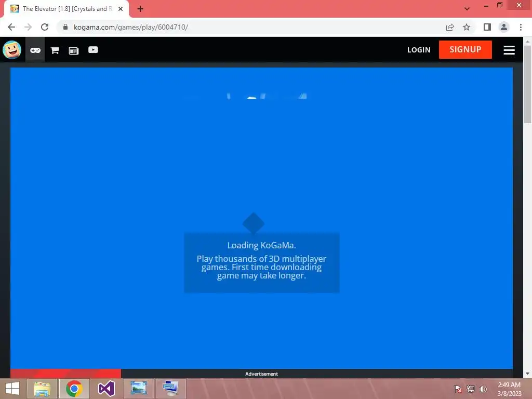Open the games controller icon
This screenshot has height=399, width=532.
(35, 50)
